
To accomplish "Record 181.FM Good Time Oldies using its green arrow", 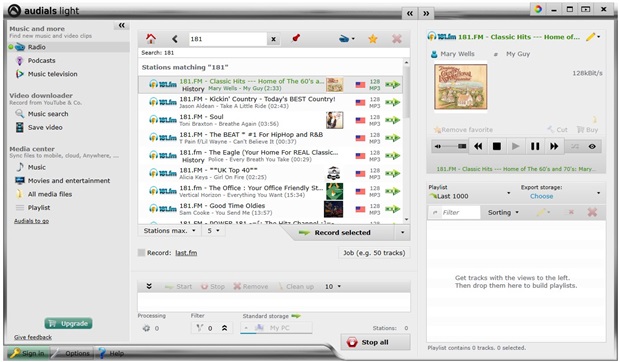I will (x=393, y=209).
